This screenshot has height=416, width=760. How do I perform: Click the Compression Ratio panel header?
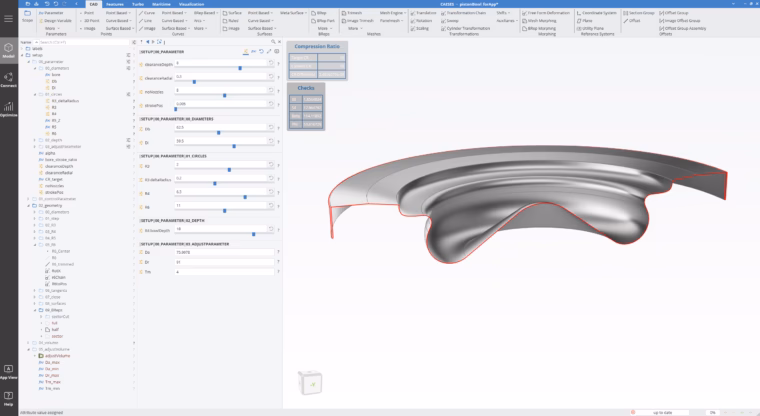(x=317, y=47)
